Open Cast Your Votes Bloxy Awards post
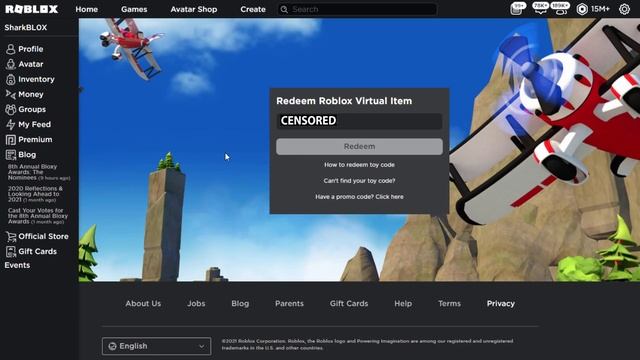 pyautogui.click(x=38, y=216)
